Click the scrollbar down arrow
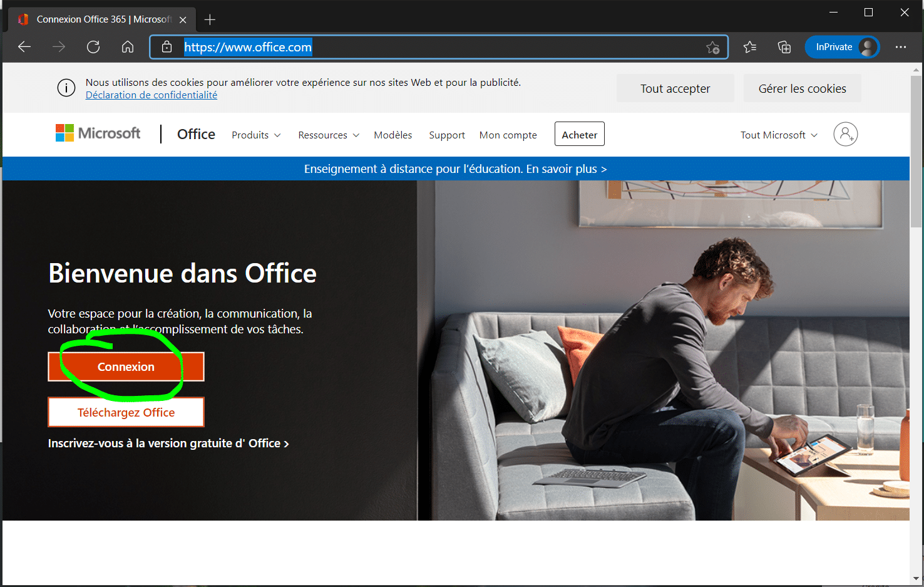 tap(916, 579)
